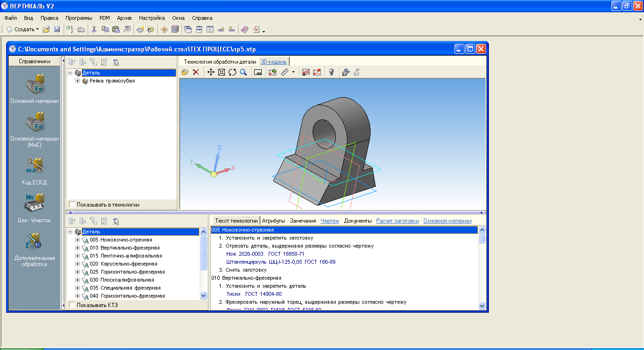Screen dimensions: 644x350
Task: Collapse the sidebar with the small left arrow
Action: [63, 61]
